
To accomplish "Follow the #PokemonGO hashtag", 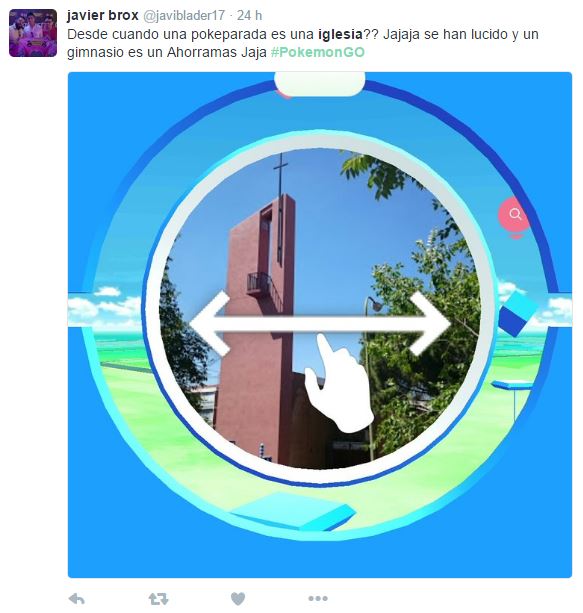I will coord(318,52).
